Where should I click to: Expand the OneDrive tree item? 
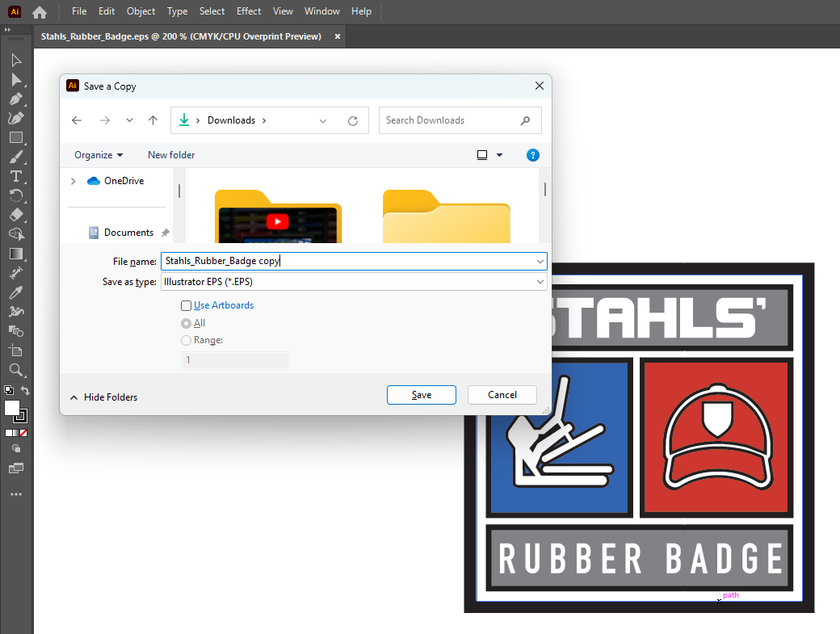72,180
